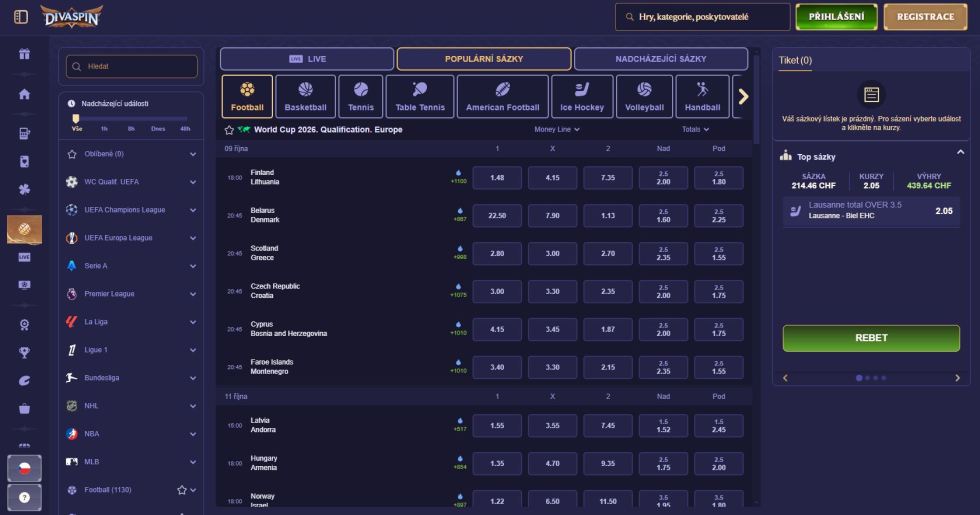This screenshot has width=980, height=515.
Task: Select the Basketball sport icon
Action: 305,96
